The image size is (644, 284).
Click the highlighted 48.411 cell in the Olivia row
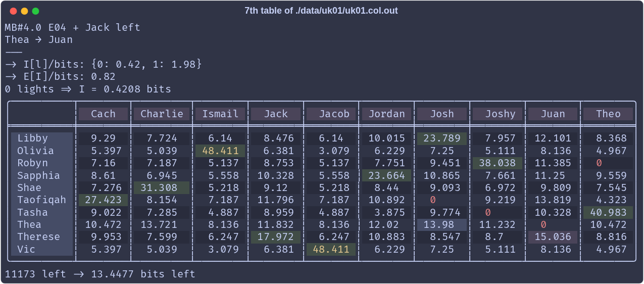coord(220,151)
